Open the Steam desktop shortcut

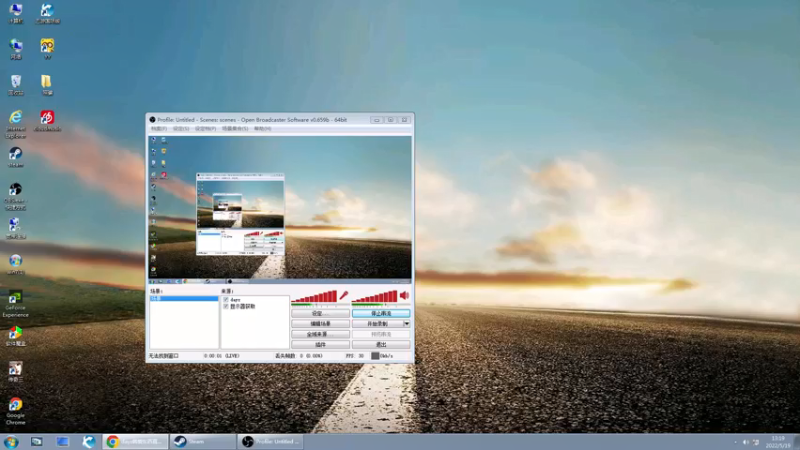[15, 157]
